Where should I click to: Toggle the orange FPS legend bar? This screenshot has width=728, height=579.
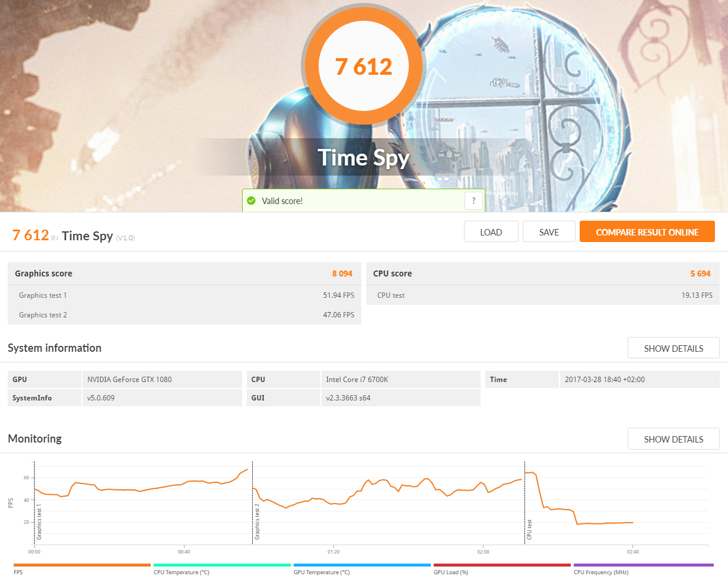[82, 565]
